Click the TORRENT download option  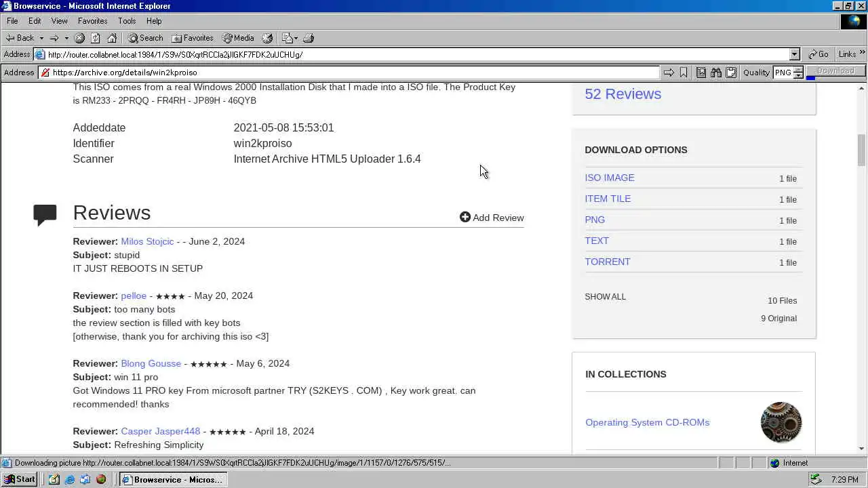608,262
